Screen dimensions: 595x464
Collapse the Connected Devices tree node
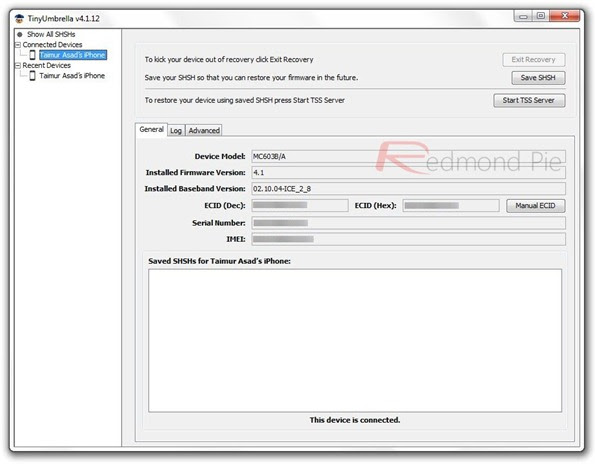(17, 45)
